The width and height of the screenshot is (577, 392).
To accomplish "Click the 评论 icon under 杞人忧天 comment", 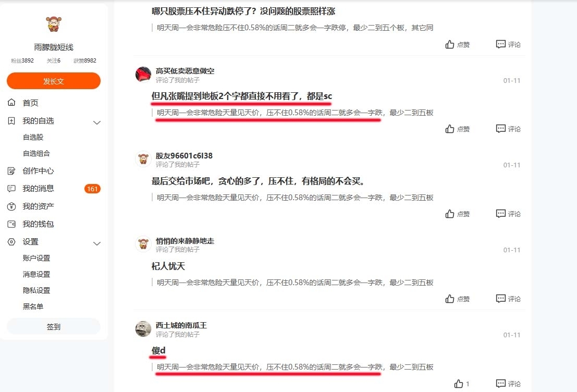I will coord(500,299).
